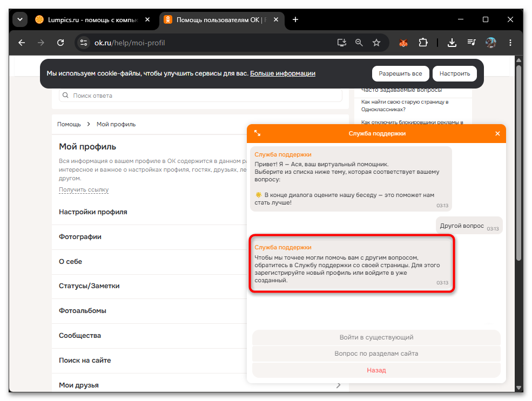Expand the support chat window to fullscreen
This screenshot has width=532, height=401.
click(x=258, y=133)
